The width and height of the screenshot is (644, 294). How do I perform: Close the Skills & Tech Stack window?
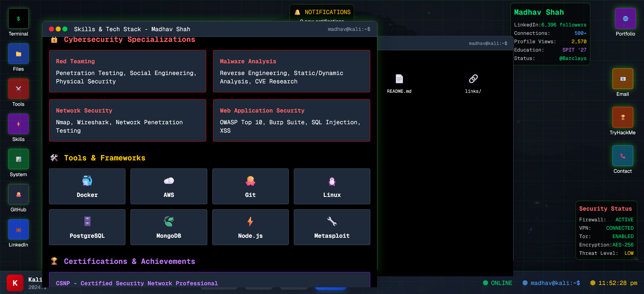(x=51, y=29)
